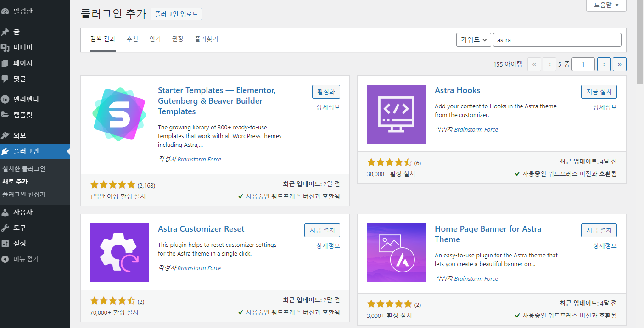This screenshot has height=328, width=644.
Task: Open Home Page Banner for Astra Theme title
Action: pyautogui.click(x=488, y=234)
